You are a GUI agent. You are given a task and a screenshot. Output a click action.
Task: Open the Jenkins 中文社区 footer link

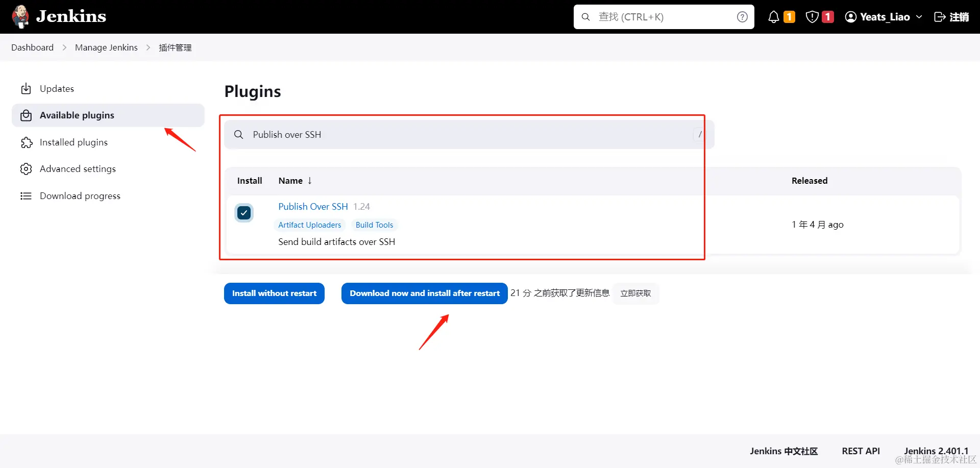783,451
